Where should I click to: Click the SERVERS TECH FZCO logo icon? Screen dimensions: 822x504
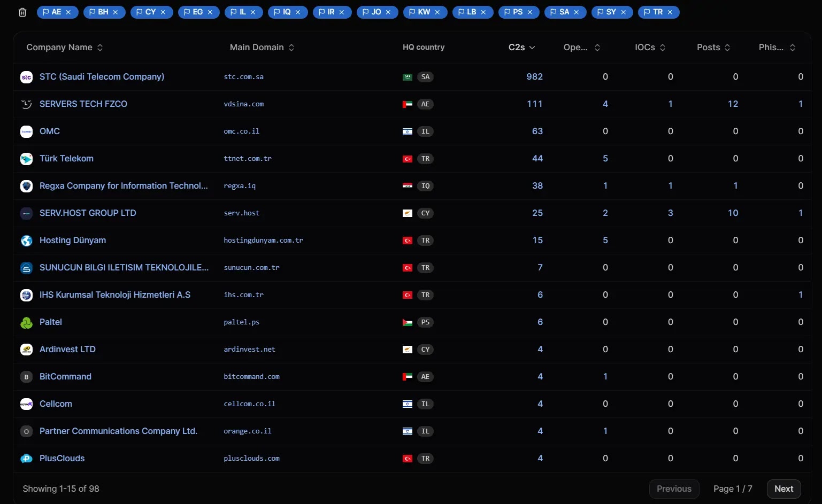(x=26, y=104)
